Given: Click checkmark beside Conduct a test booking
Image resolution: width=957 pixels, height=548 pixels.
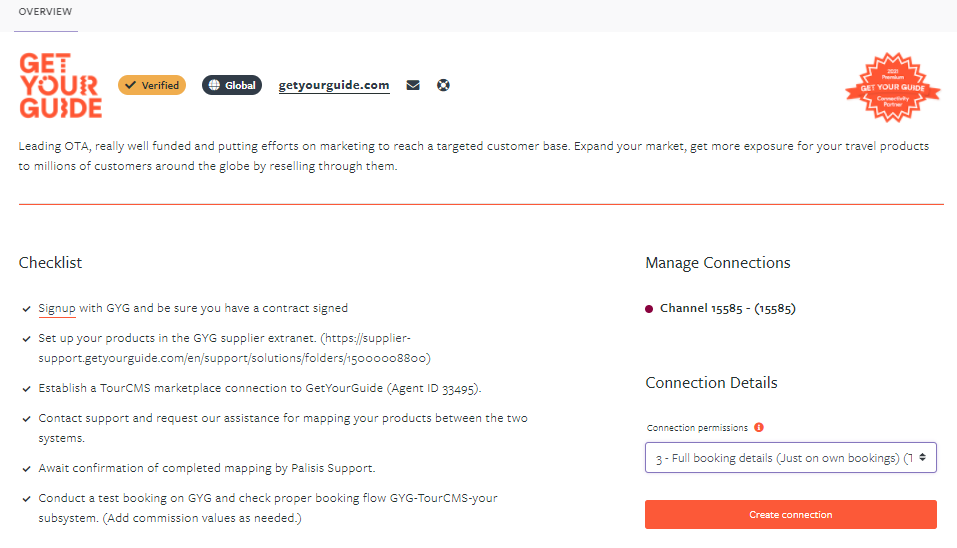Looking at the screenshot, I should tap(26, 499).
